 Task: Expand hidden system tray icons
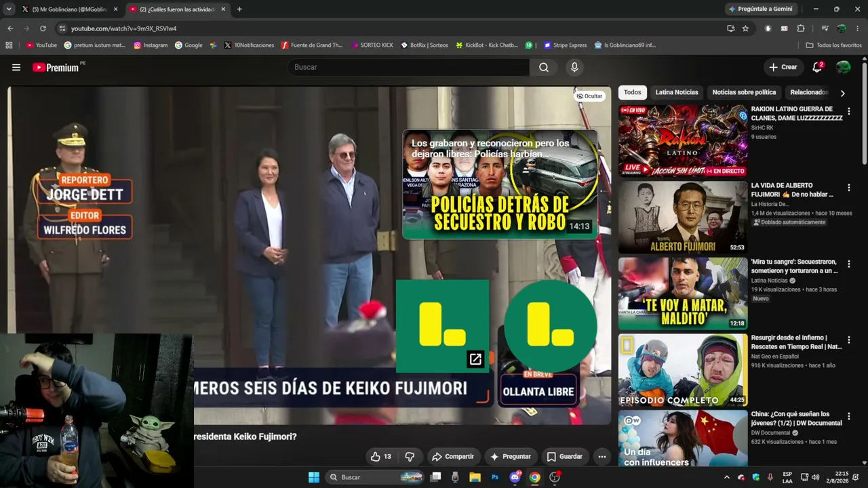tap(726, 477)
